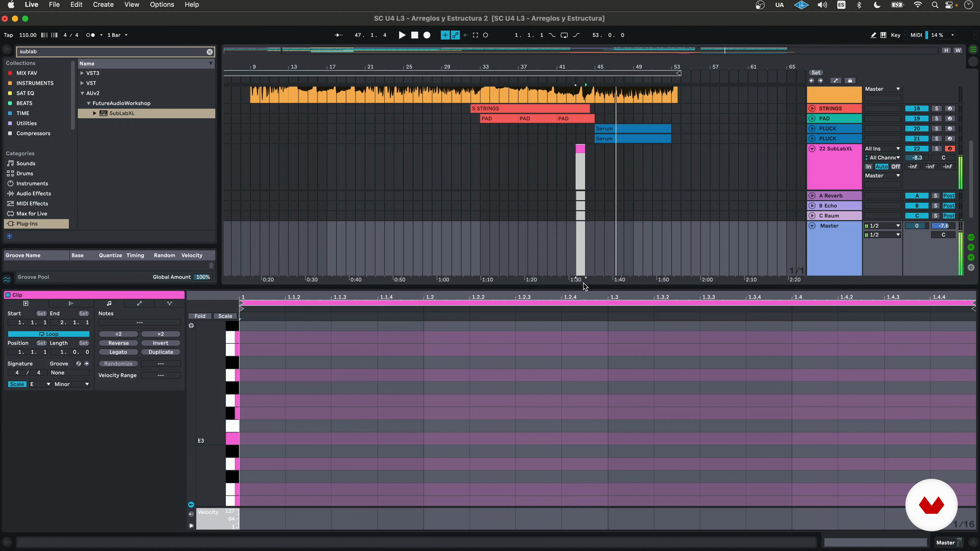Toggle Draw Mode pencil icon

[873, 35]
